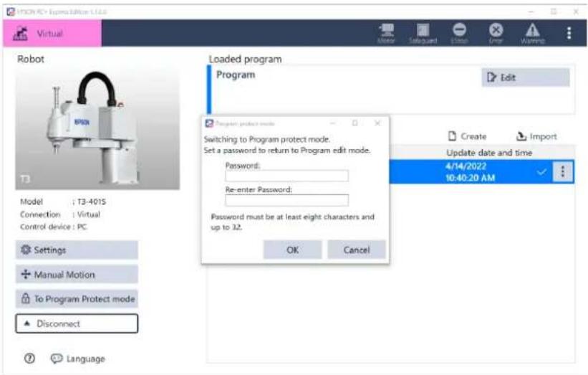Image resolution: width=588 pixels, height=375 pixels.
Task: Create a new program
Action: coord(467,136)
